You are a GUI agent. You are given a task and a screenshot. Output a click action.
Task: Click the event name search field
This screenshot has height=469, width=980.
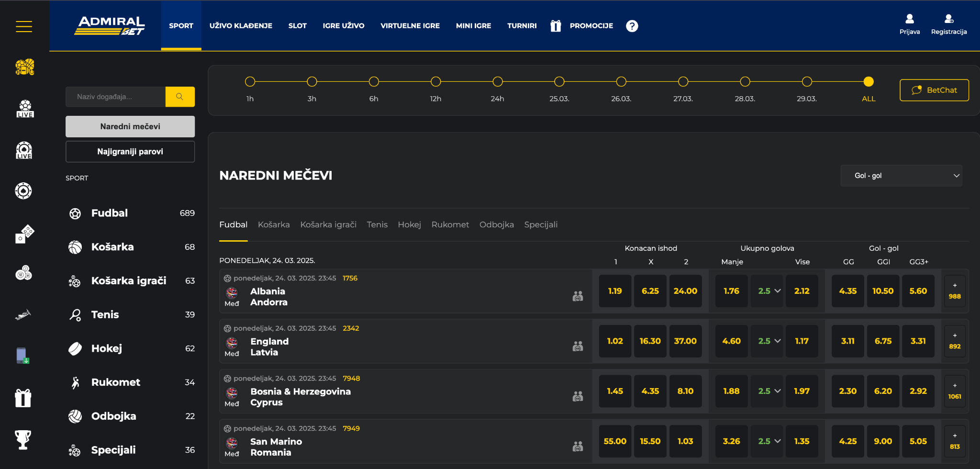click(116, 97)
